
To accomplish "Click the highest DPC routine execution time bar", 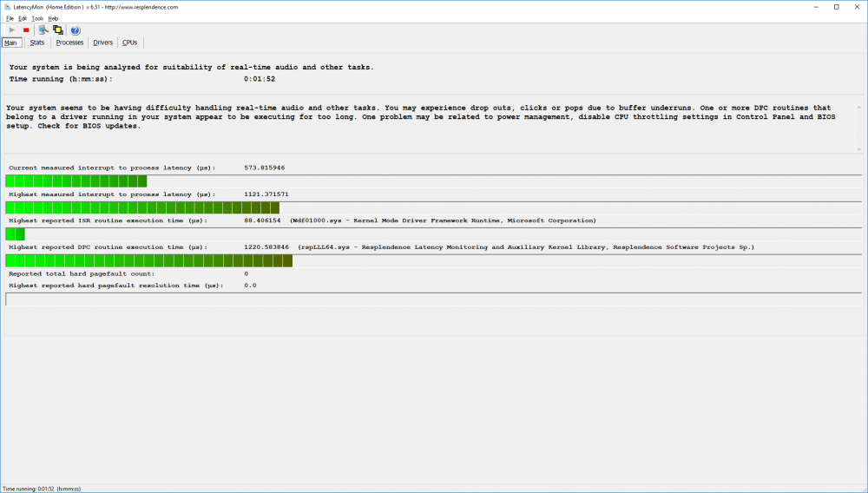I will pyautogui.click(x=433, y=260).
